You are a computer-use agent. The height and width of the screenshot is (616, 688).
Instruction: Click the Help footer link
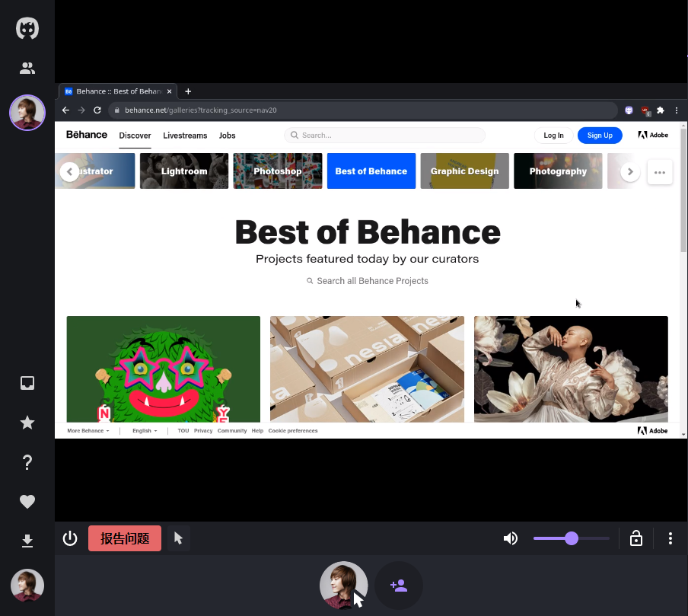coord(257,431)
